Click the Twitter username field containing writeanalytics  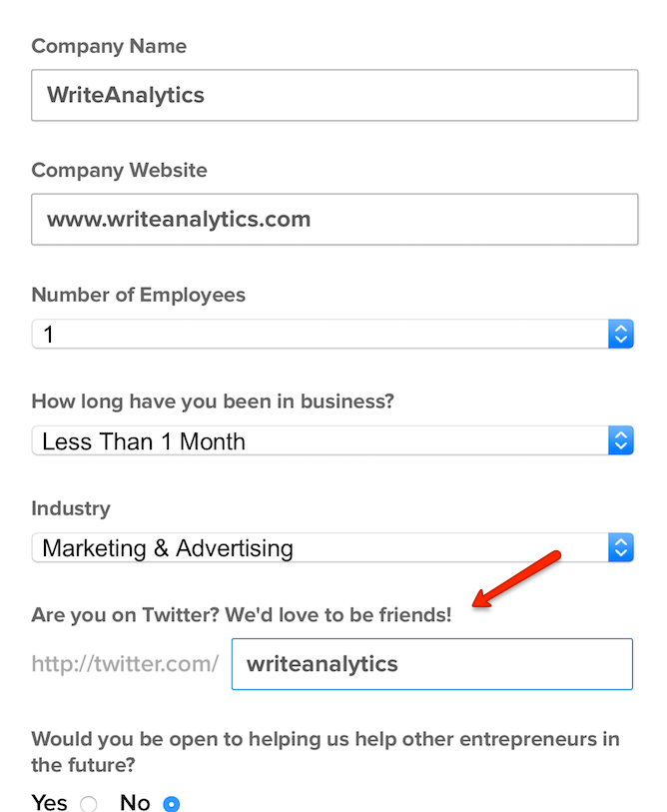(431, 664)
